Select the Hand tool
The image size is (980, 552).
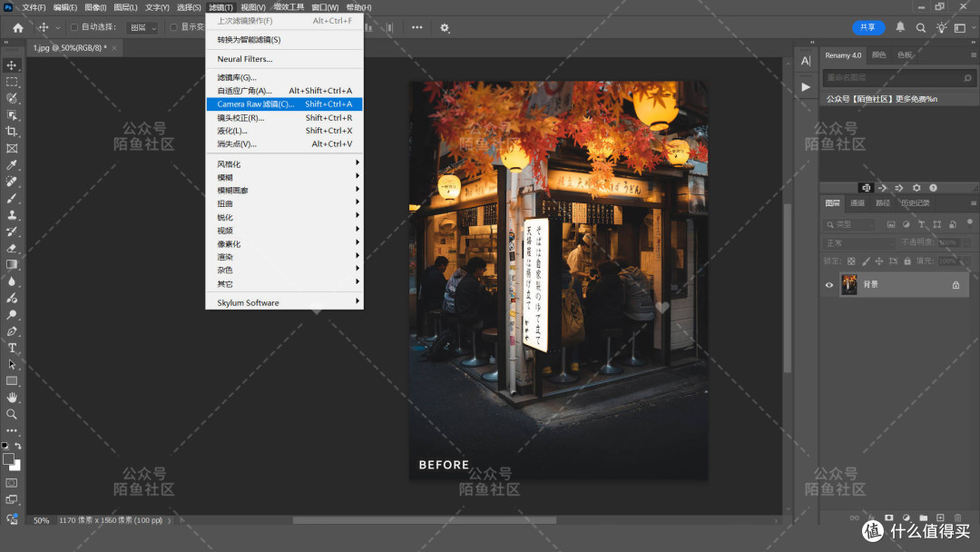tap(12, 398)
